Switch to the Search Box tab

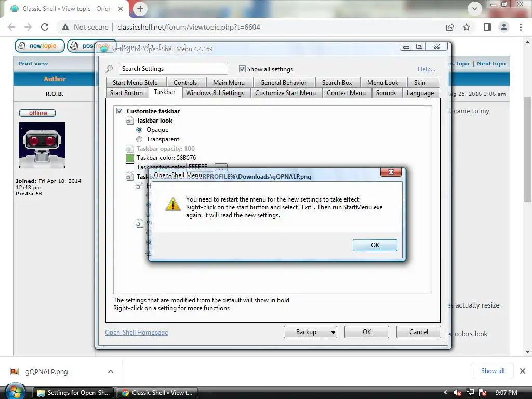click(337, 83)
